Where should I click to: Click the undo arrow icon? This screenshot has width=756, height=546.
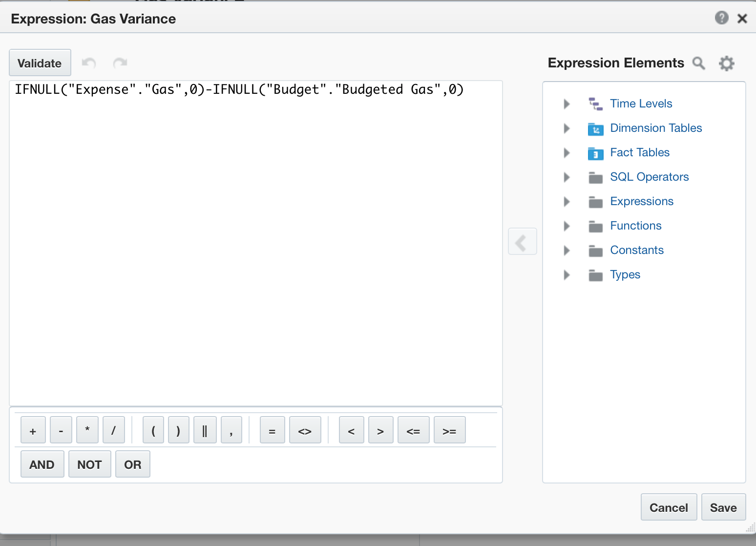point(89,63)
